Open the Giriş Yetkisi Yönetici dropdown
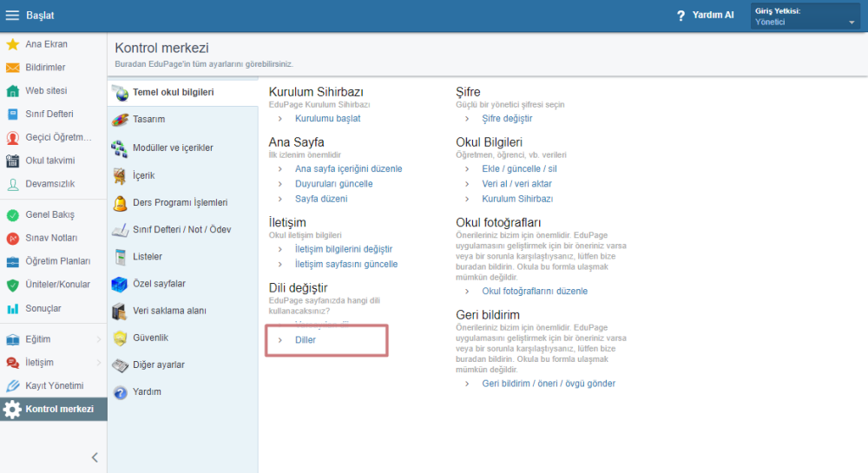The image size is (868, 473). click(x=806, y=16)
